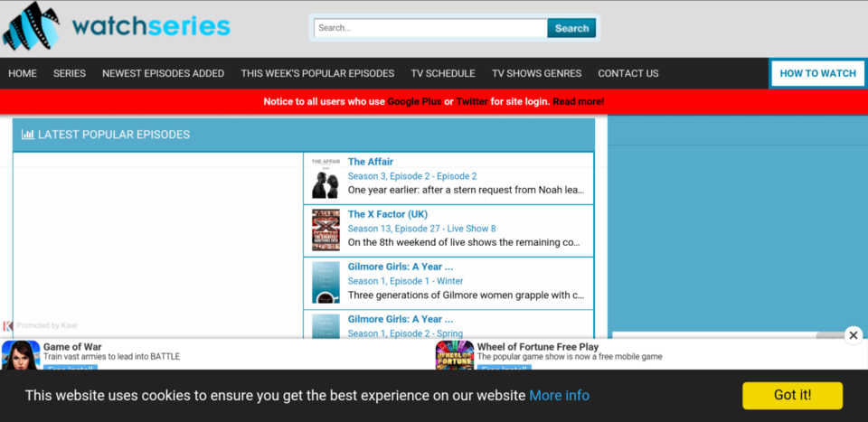This screenshot has width=868, height=422.
Task: Open TV SHOWS GENRES menu item
Action: coord(536,73)
